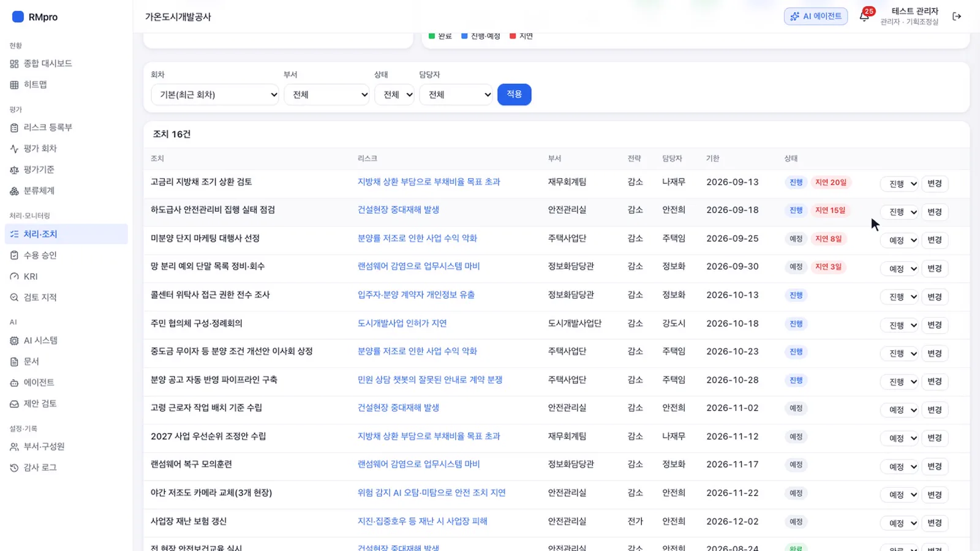Click the notification bell icon
The width and height of the screenshot is (980, 551).
(x=864, y=17)
